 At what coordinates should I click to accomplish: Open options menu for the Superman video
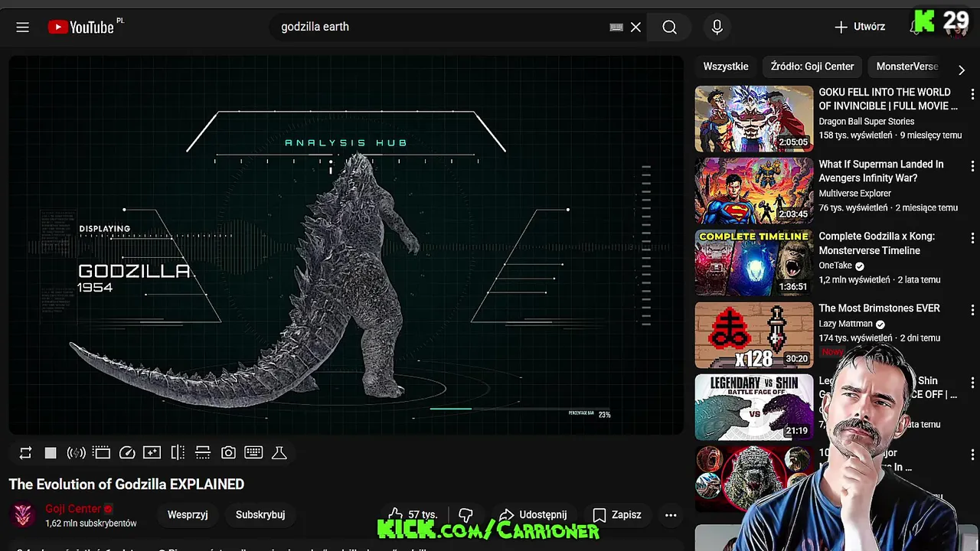(x=972, y=166)
